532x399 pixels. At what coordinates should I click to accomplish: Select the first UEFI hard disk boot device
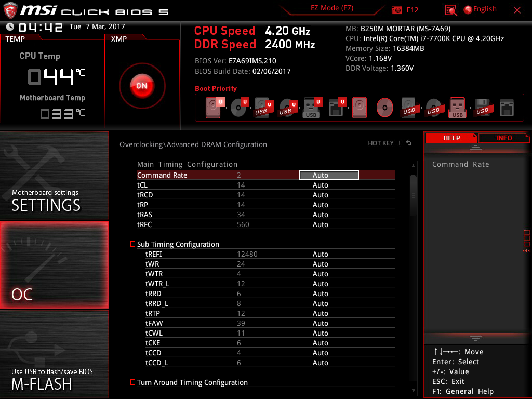click(x=214, y=108)
